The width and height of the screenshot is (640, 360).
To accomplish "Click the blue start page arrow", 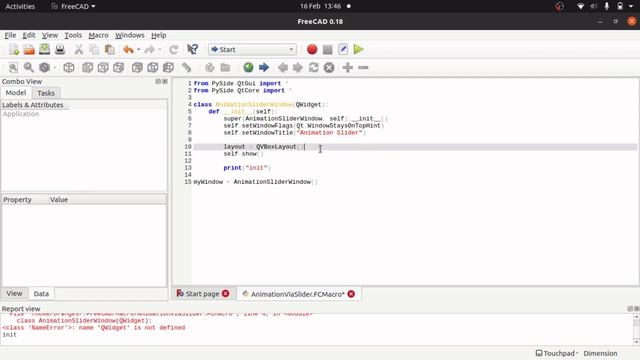I will click(x=264, y=67).
